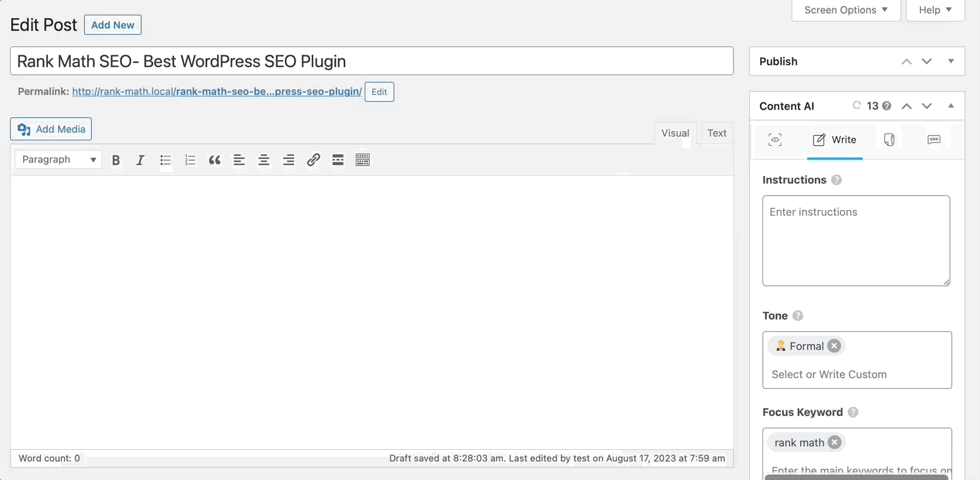This screenshot has width=980, height=480.
Task: Remove the rank math focus keyword
Action: [x=834, y=442]
